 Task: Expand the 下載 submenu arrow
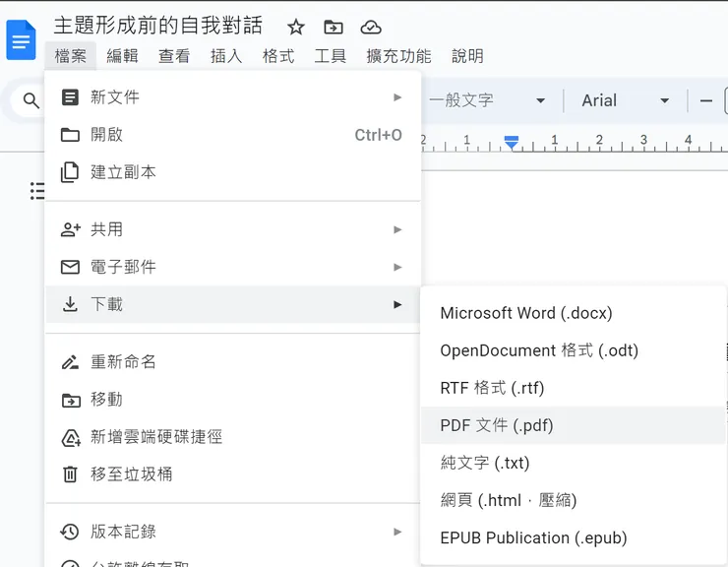tap(397, 304)
